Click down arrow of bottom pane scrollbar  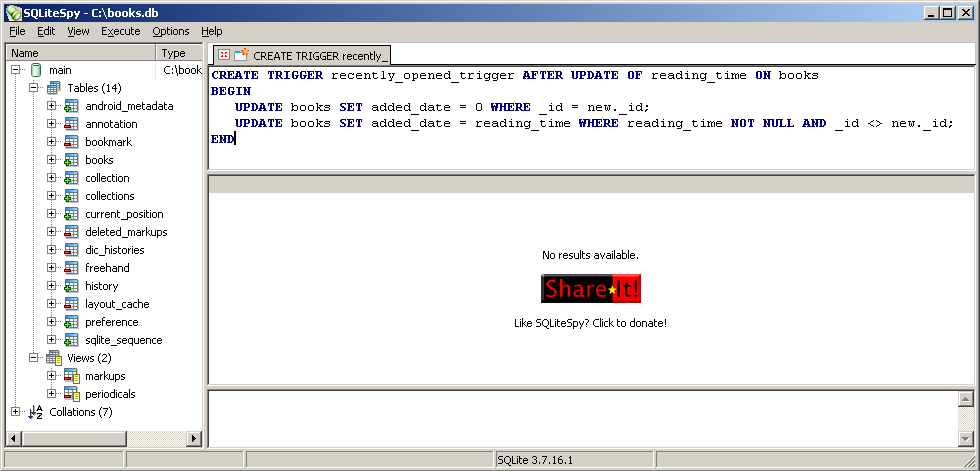[966, 439]
